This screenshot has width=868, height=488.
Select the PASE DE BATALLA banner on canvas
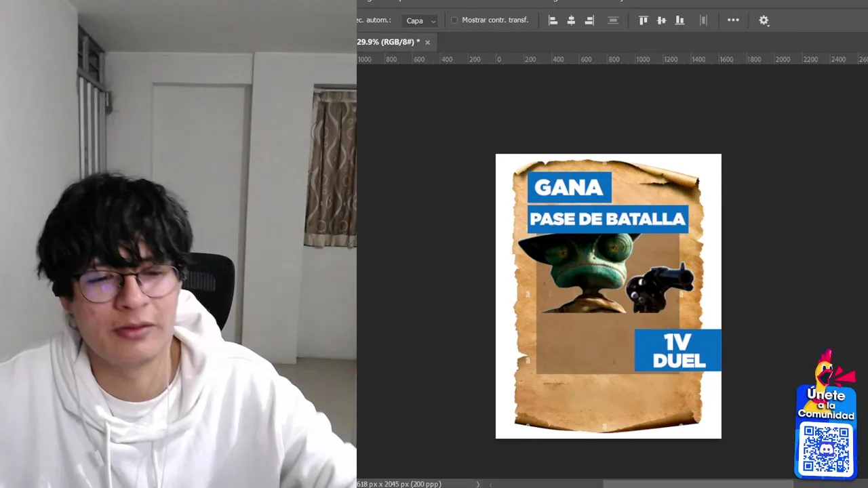[x=608, y=219]
